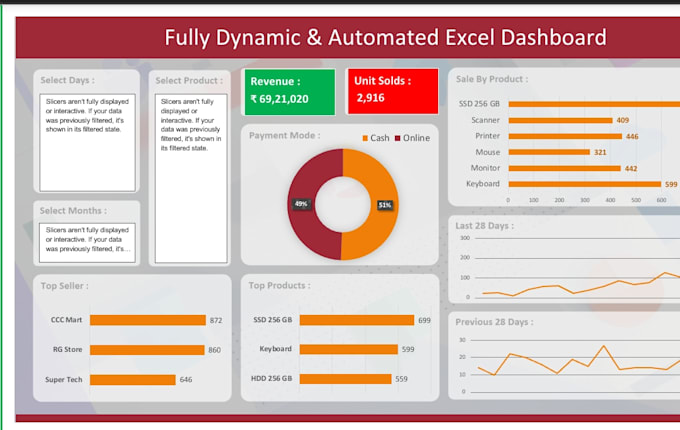
Task: Click the Payment Mode heading
Action: tap(284, 136)
